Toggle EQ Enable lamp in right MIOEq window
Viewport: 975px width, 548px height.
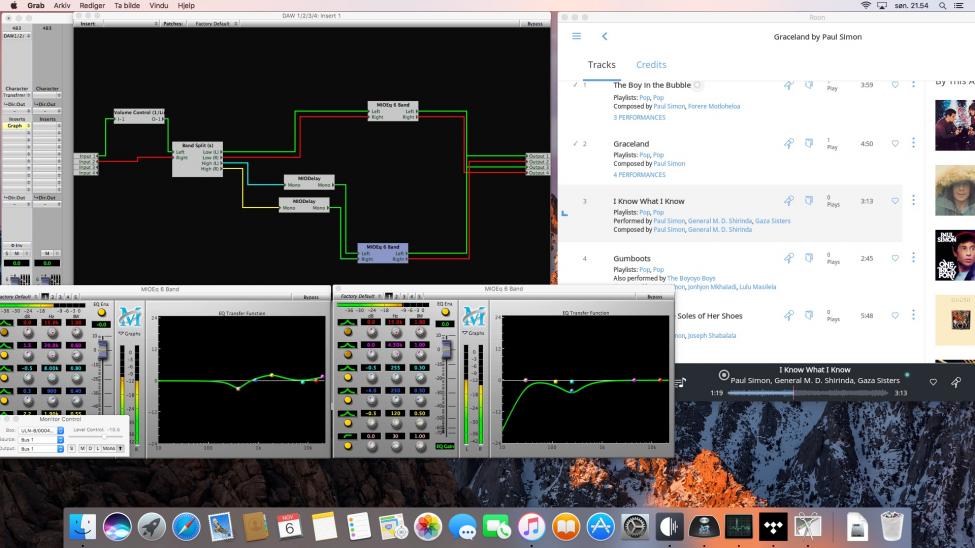[445, 312]
